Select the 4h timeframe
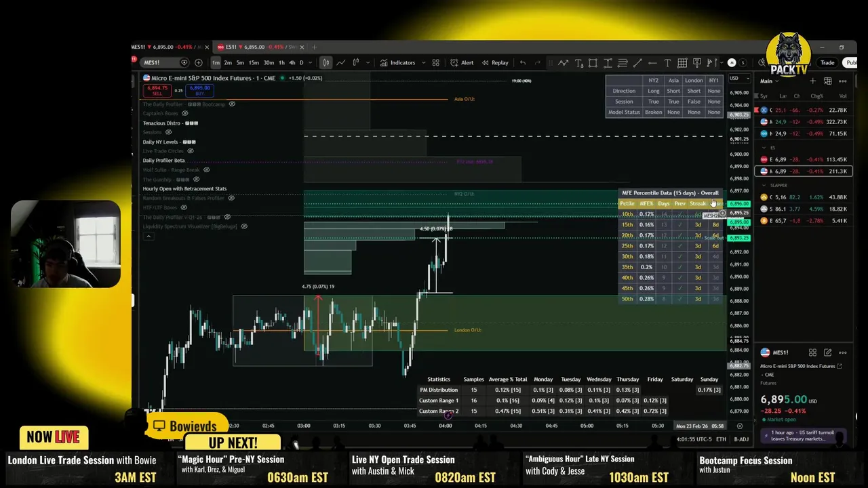 292,62
